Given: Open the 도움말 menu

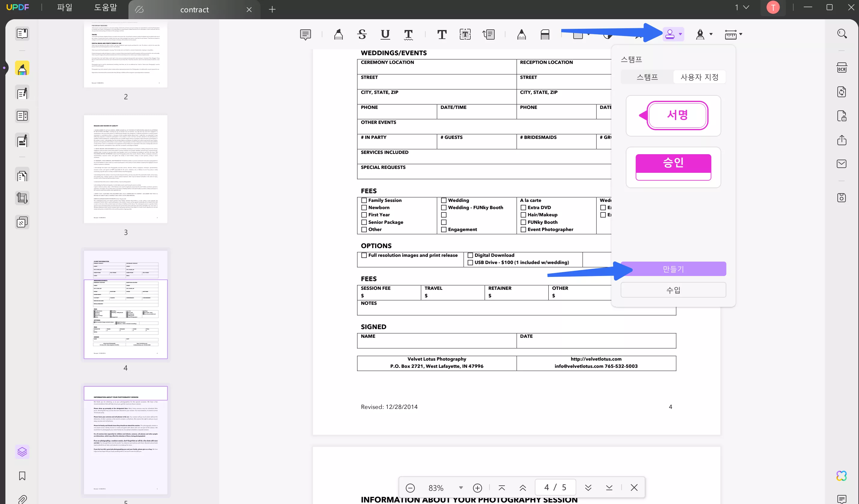Looking at the screenshot, I should click(x=106, y=7).
